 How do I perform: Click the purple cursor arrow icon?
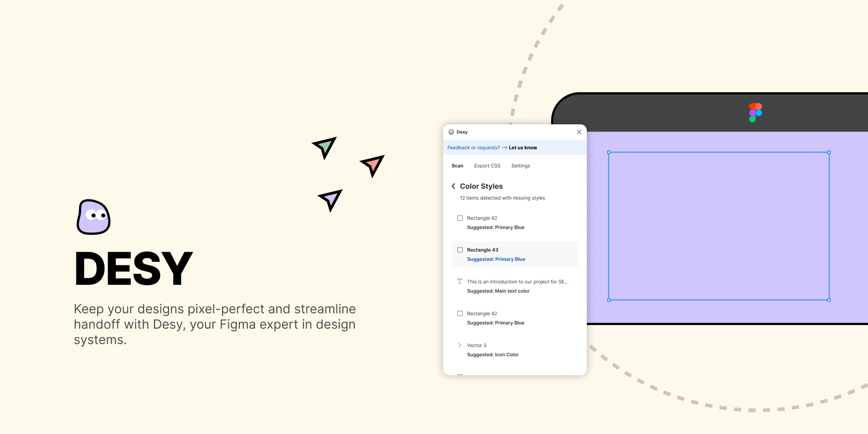point(331,200)
